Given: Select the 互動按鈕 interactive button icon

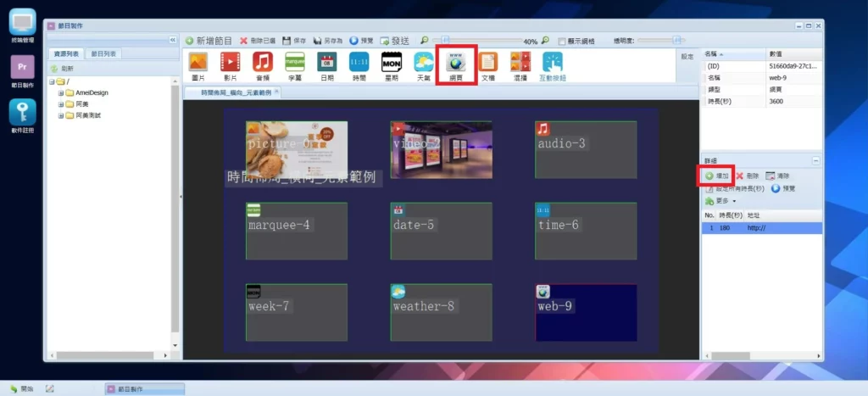Looking at the screenshot, I should point(552,63).
